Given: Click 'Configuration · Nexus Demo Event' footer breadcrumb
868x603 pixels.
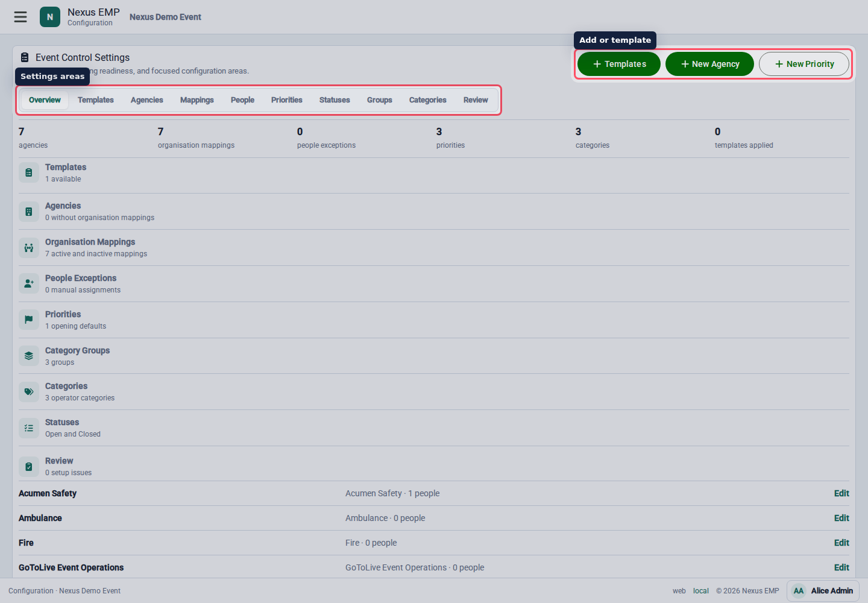Looking at the screenshot, I should (x=64, y=591).
